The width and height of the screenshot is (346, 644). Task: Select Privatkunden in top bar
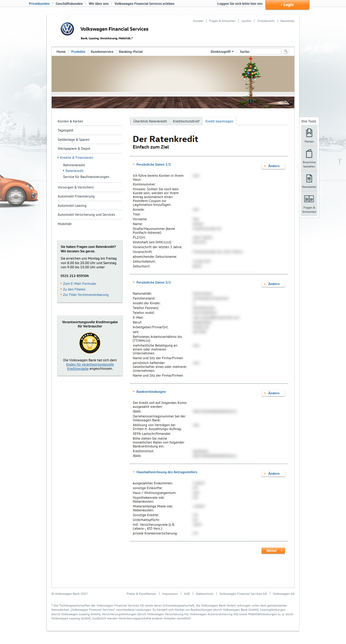[x=39, y=4]
